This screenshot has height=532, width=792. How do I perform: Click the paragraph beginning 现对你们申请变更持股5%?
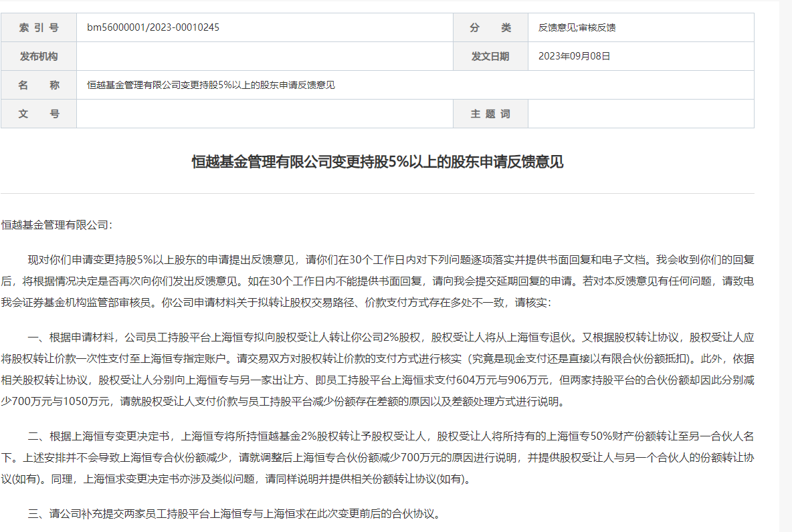click(377, 281)
